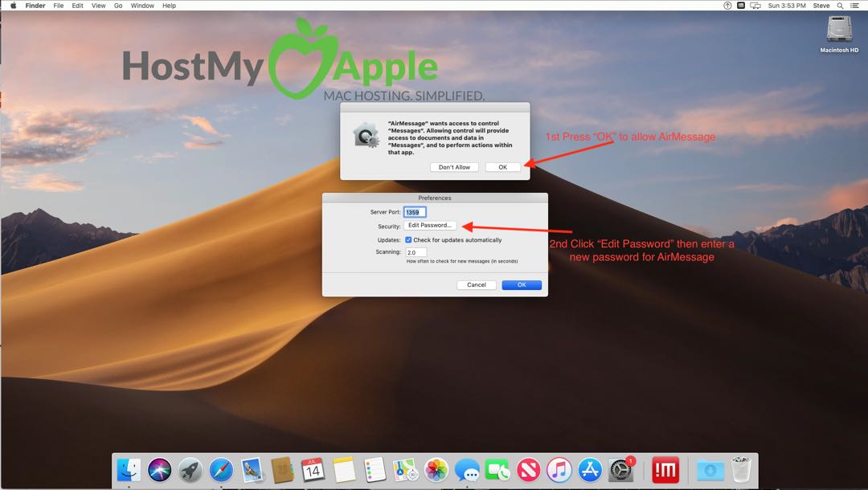This screenshot has height=490, width=868.
Task: Open iTunes music note icon
Action: click(x=559, y=471)
